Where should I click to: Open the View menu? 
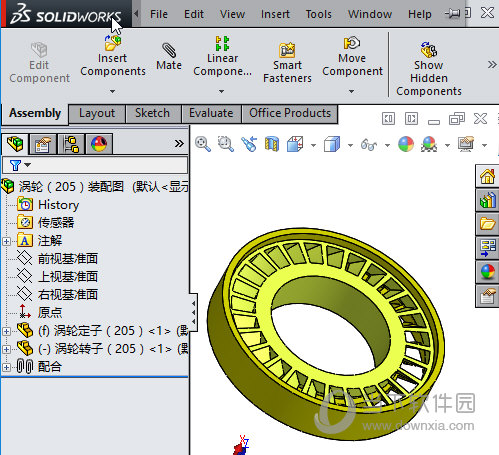pos(232,14)
